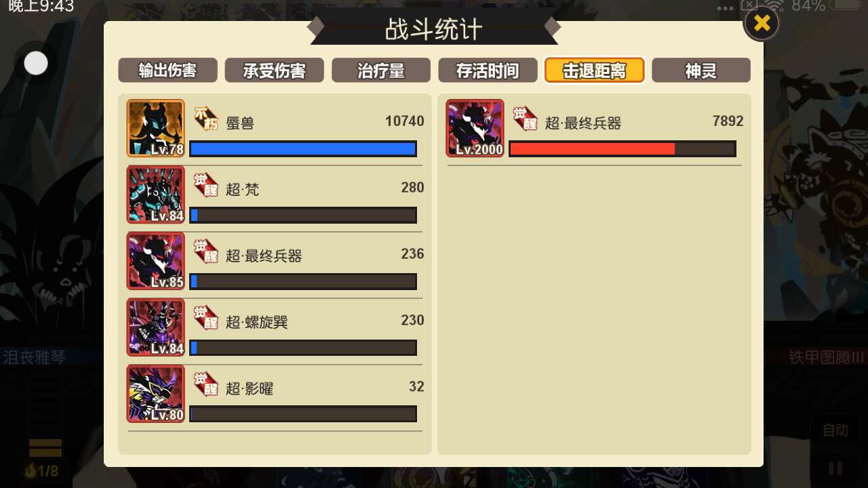This screenshot has width=868, height=488.
Task: Click the 不朽 badge beside 蜃兽
Action: coord(206,118)
